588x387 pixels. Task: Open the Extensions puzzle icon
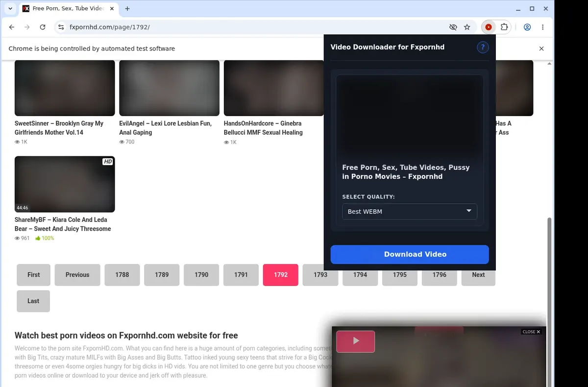504,27
